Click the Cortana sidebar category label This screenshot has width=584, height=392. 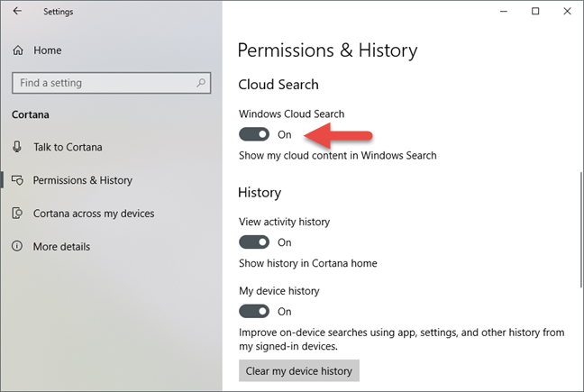coord(30,114)
